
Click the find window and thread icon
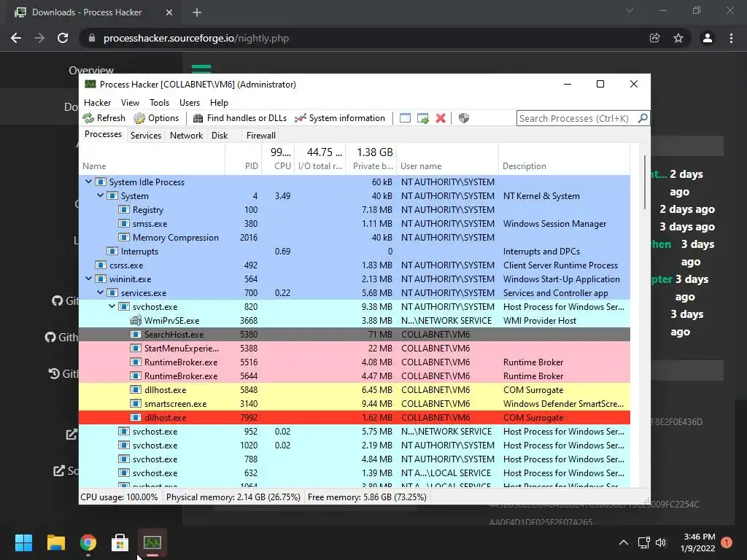pos(422,118)
